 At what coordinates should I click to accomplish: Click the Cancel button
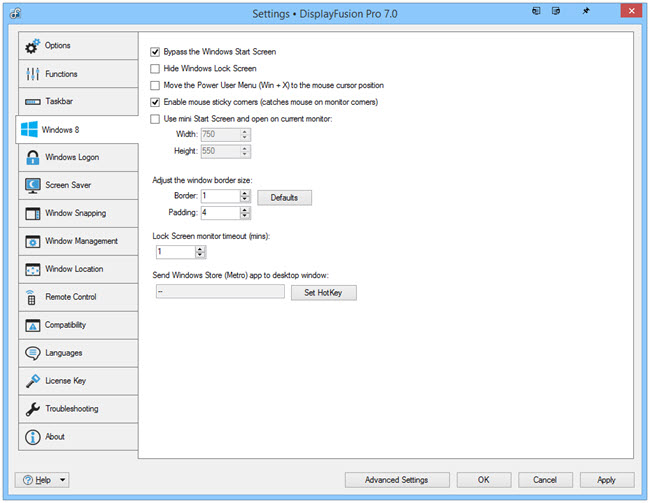click(x=545, y=480)
